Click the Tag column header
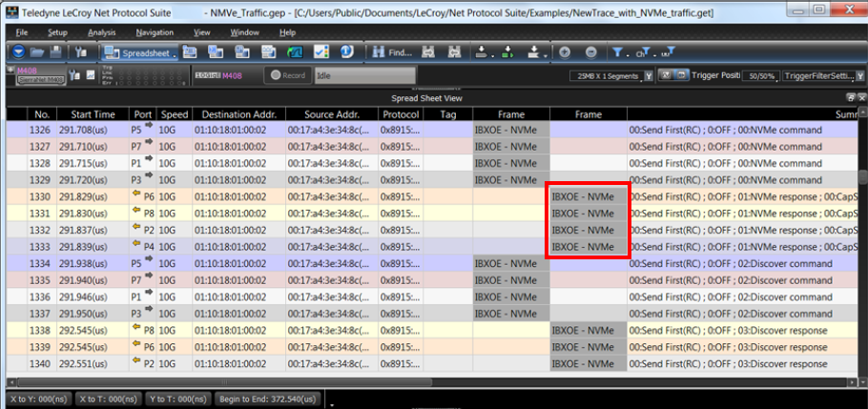868x409 pixels. click(448, 114)
